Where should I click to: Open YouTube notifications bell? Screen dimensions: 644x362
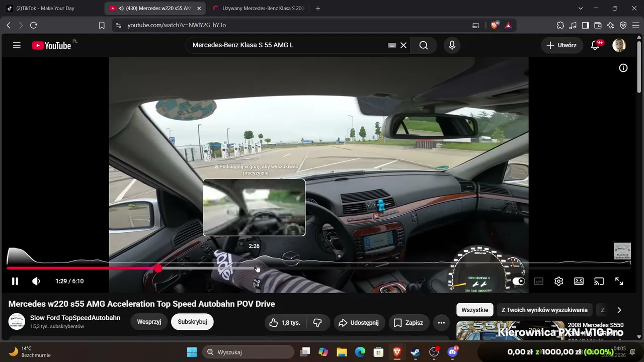[x=596, y=45]
